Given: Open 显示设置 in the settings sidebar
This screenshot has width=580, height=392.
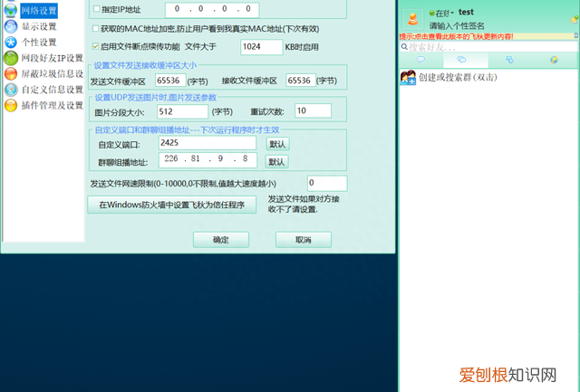Looking at the screenshot, I should 39,26.
